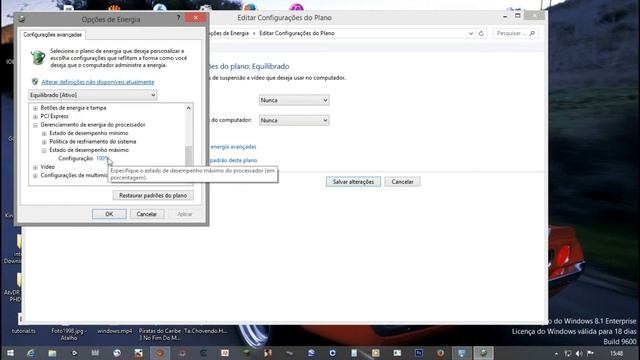Click Cancelar in Opções de Energia dialog
The width and height of the screenshot is (640, 360).
point(147,214)
